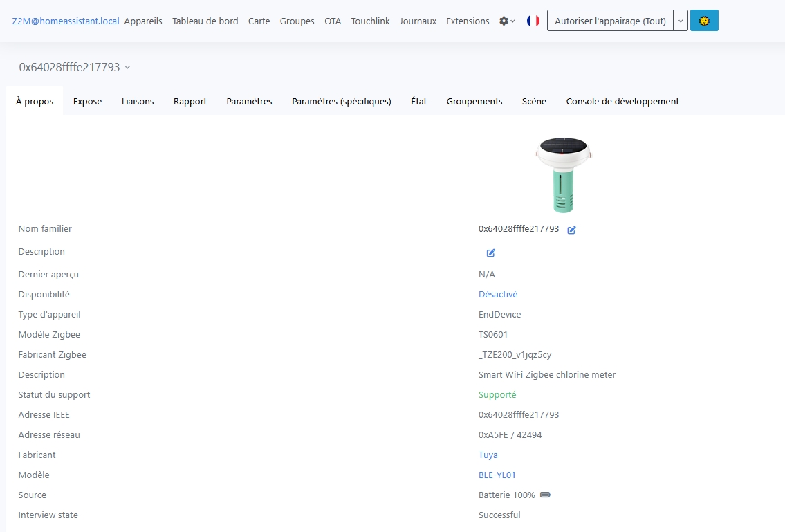
Task: Open Touchlink page
Action: click(370, 21)
